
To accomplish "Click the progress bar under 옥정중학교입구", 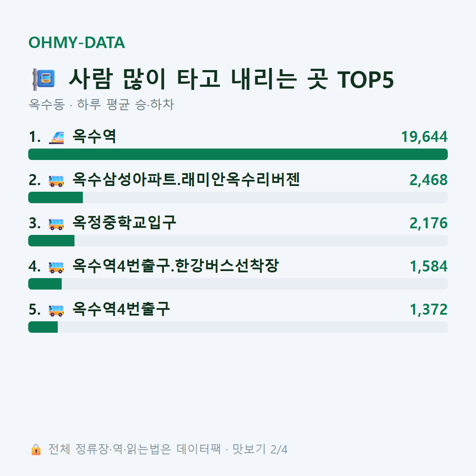I will pos(238,241).
